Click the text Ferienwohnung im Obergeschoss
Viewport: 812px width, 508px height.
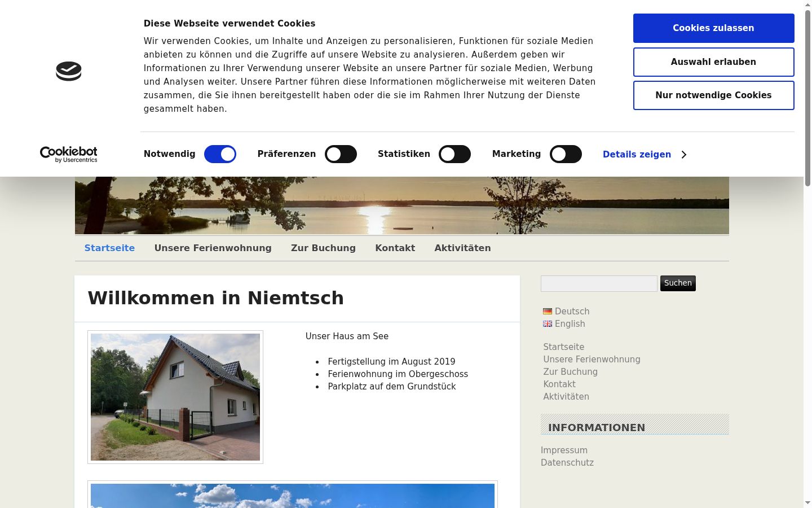tap(398, 374)
